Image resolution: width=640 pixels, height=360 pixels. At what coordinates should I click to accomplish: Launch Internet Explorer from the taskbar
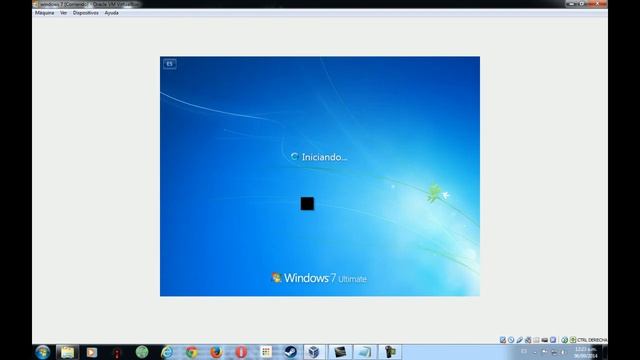tap(167, 352)
